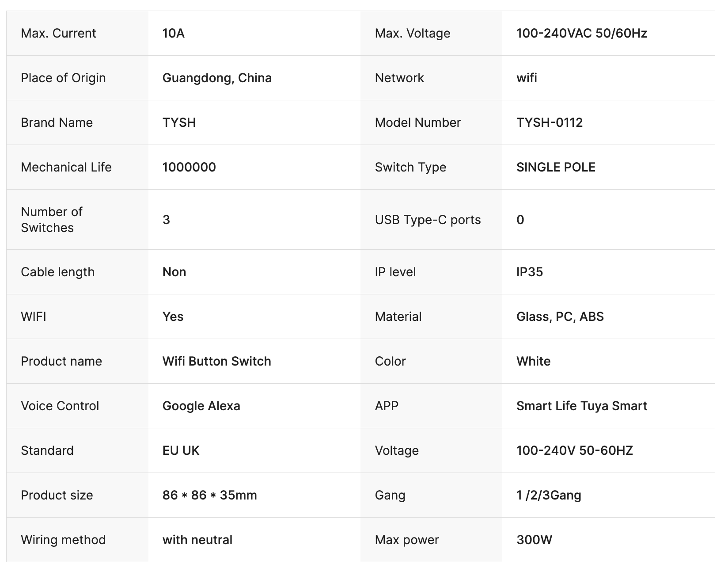Image resolution: width=728 pixels, height=572 pixels.
Task: Click the "TYSH" brand name value
Action: 179,122
